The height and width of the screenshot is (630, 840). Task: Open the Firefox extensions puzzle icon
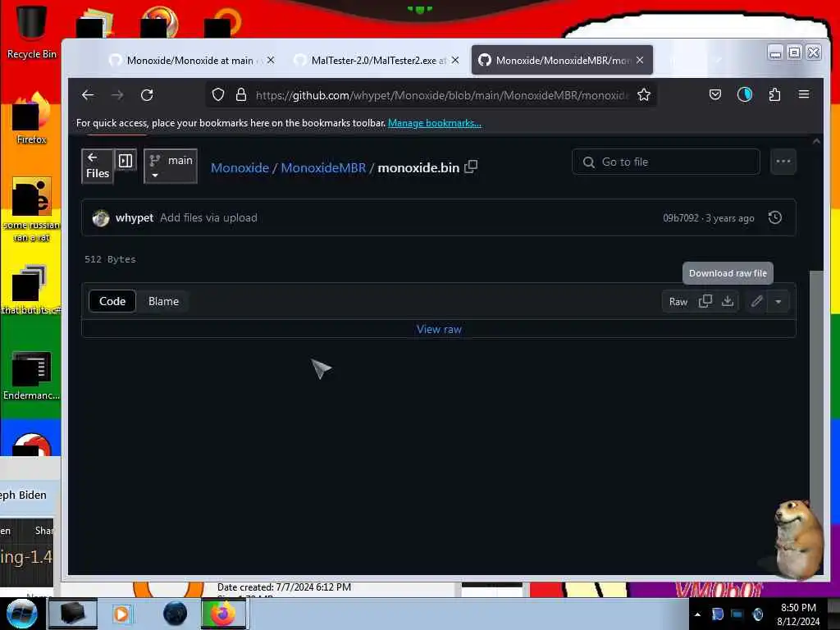(774, 95)
